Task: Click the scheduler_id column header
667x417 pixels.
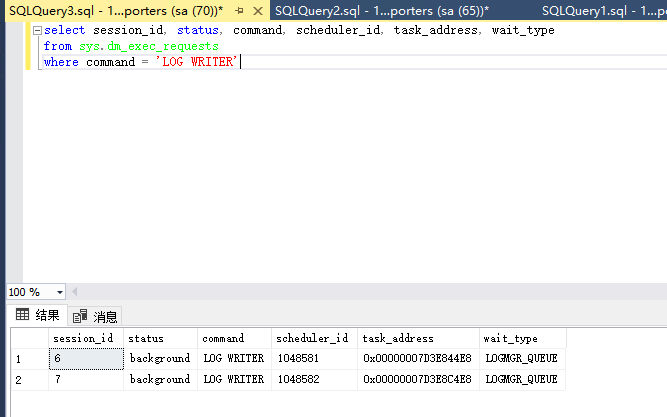Action: (x=314, y=338)
